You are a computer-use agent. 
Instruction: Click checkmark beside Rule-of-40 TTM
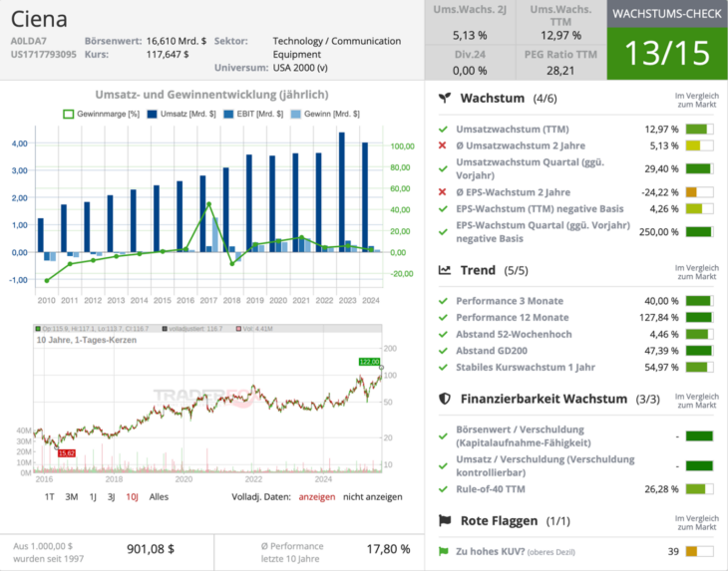(443, 489)
